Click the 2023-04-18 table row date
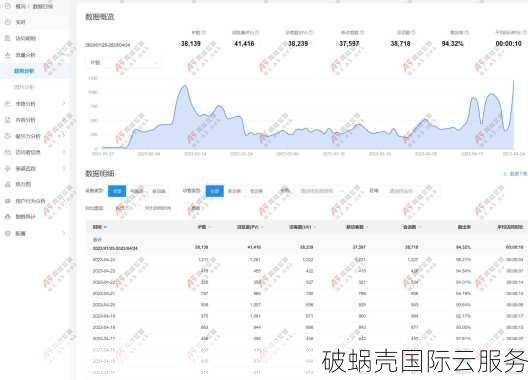The width and height of the screenshot is (528, 380). pyautogui.click(x=104, y=327)
